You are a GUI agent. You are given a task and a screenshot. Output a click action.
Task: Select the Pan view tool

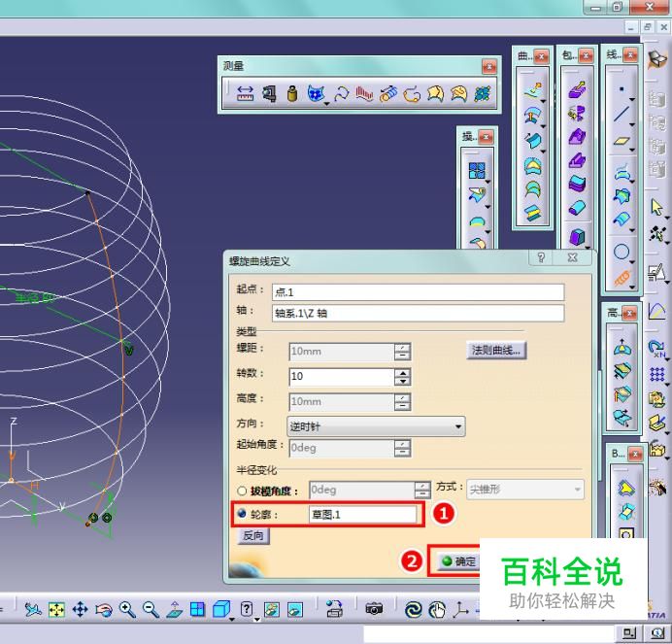tap(81, 609)
